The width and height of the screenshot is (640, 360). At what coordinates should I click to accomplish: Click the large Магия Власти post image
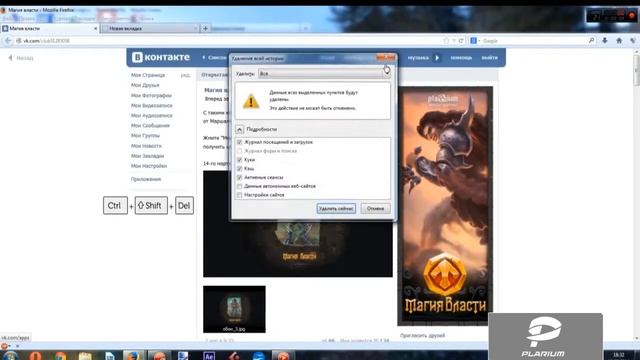[x=298, y=249]
